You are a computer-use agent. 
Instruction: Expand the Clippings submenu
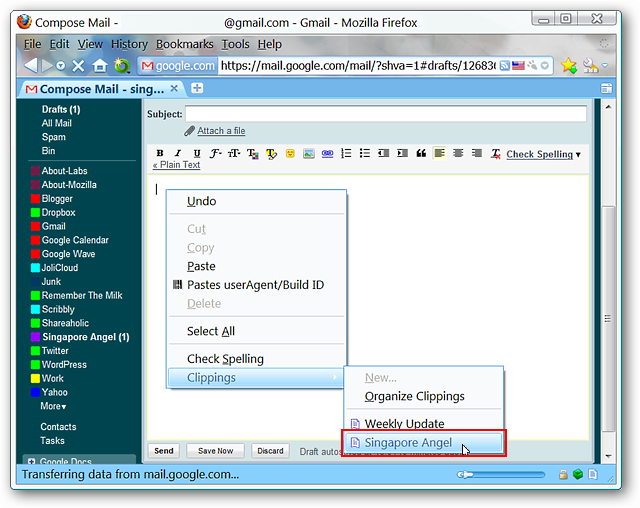[x=256, y=377]
